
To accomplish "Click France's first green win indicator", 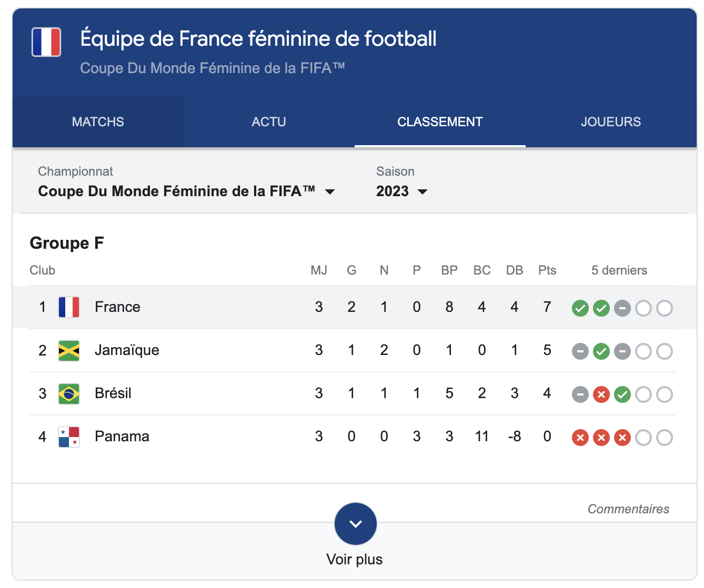I will [x=580, y=308].
